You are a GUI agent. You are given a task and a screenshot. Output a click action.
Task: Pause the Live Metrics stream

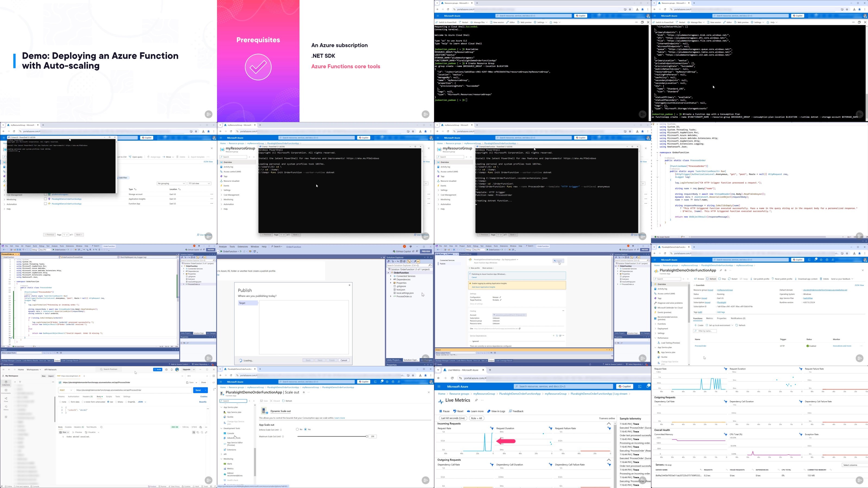pos(445,411)
